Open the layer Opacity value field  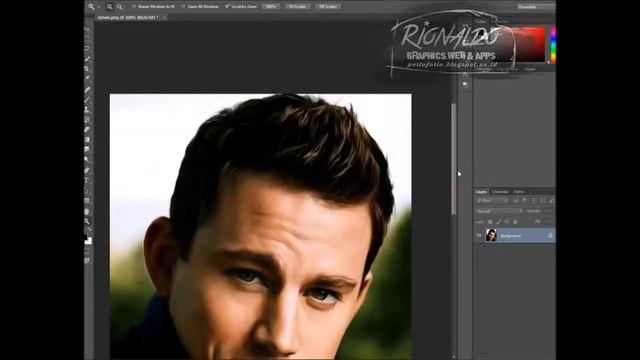point(549,211)
